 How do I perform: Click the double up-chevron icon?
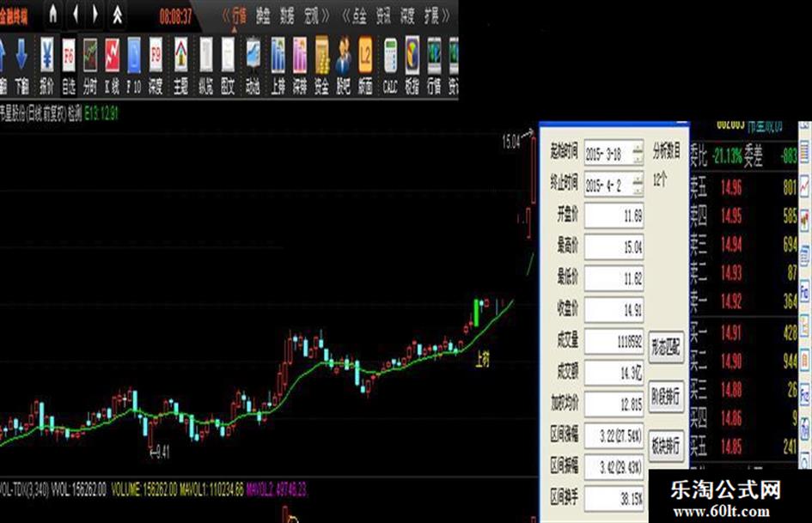pyautogui.click(x=118, y=15)
